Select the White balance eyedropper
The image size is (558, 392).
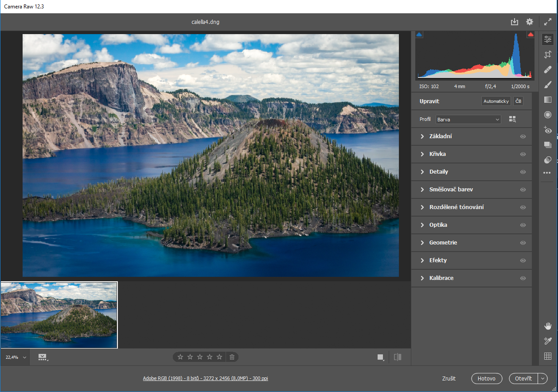point(548,341)
